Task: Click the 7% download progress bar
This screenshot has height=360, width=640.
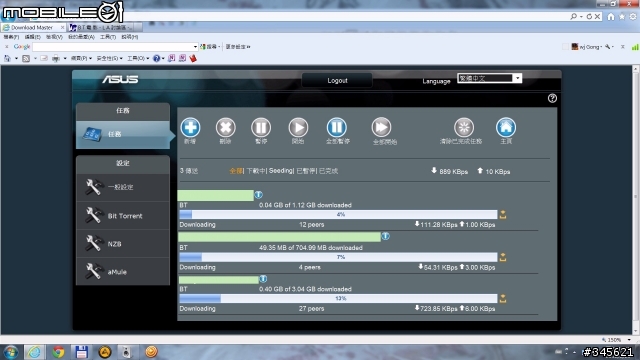Action: tap(338, 257)
